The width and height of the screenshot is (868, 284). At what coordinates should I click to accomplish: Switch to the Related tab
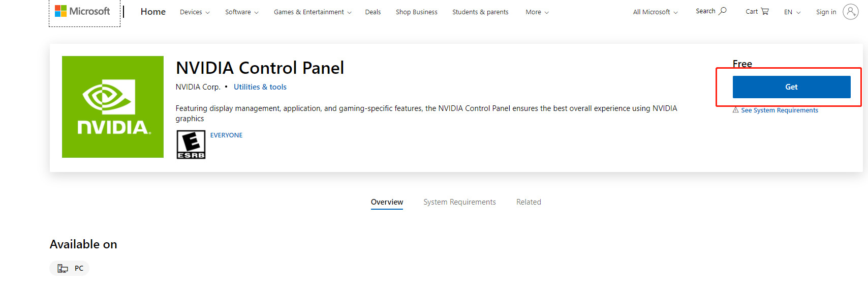(529, 202)
